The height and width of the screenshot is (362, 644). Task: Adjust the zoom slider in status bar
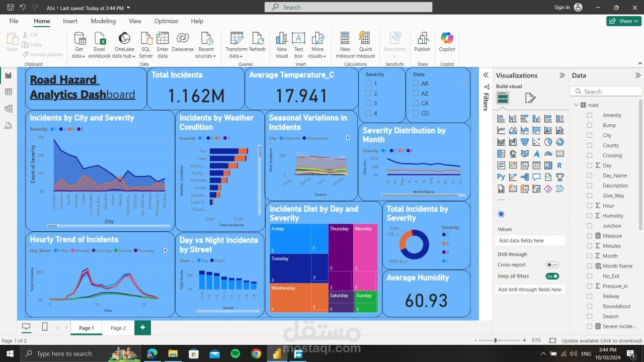click(496, 340)
